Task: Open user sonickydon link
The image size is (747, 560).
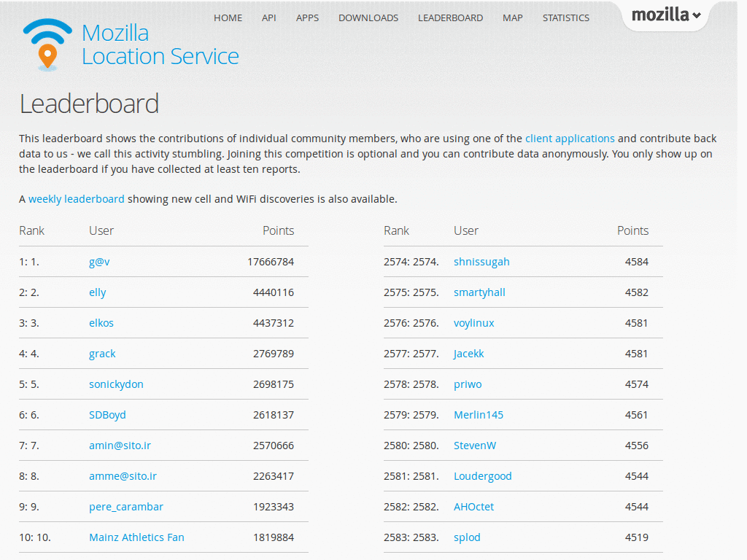Action: click(116, 384)
